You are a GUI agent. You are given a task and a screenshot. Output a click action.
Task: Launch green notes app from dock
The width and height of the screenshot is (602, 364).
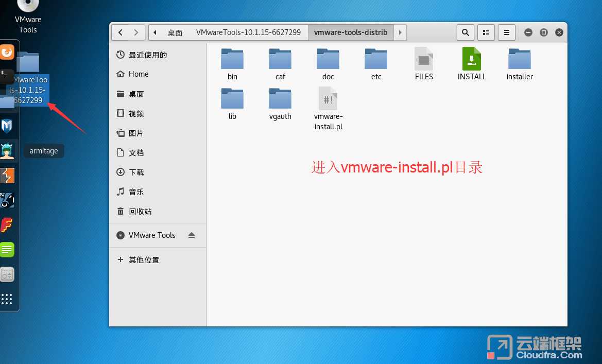(7, 250)
